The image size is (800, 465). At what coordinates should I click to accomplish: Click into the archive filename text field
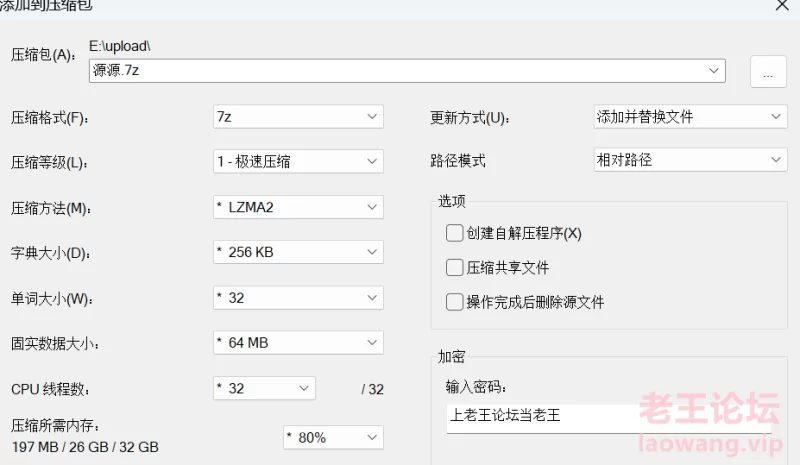pos(396,70)
